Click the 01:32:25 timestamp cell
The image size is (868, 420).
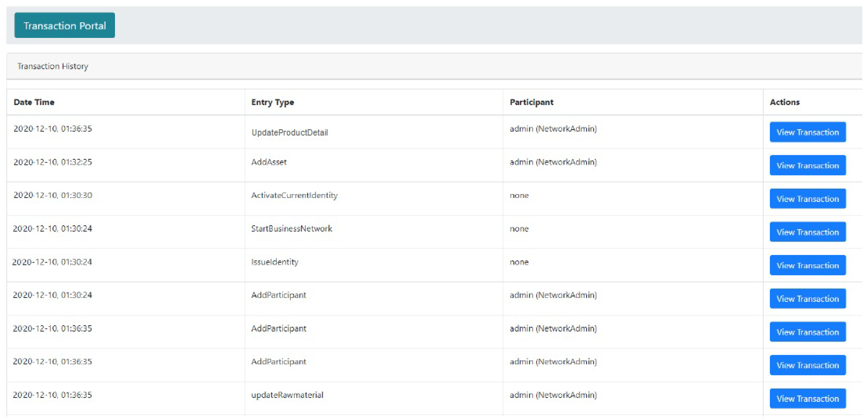point(53,162)
